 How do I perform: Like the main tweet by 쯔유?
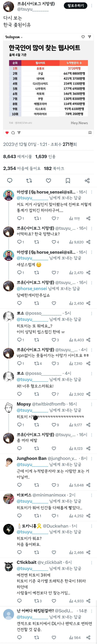pos(48,180)
